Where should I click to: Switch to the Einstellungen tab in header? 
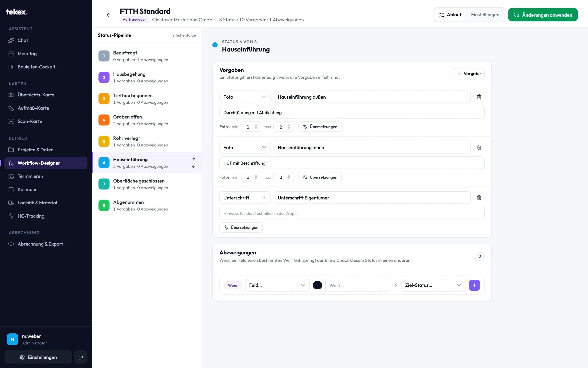pyautogui.click(x=485, y=15)
